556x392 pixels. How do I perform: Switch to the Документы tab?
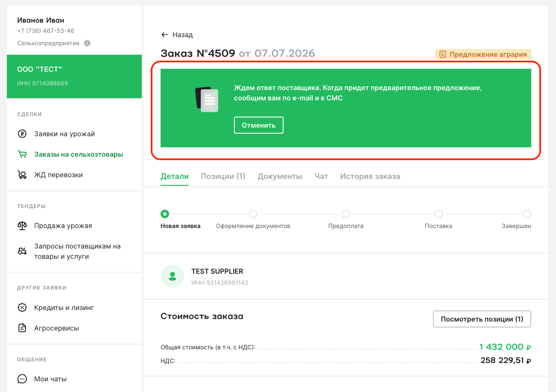point(280,176)
